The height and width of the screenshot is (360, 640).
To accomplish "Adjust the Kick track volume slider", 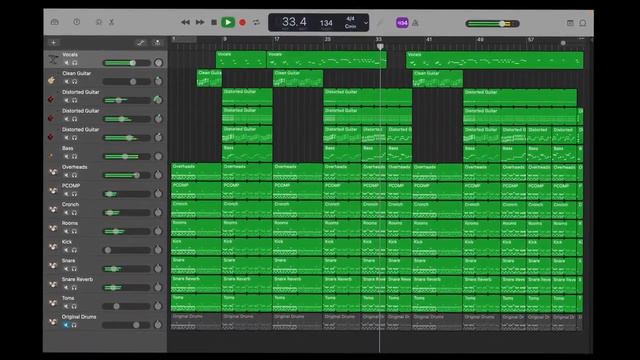I will [x=127, y=250].
